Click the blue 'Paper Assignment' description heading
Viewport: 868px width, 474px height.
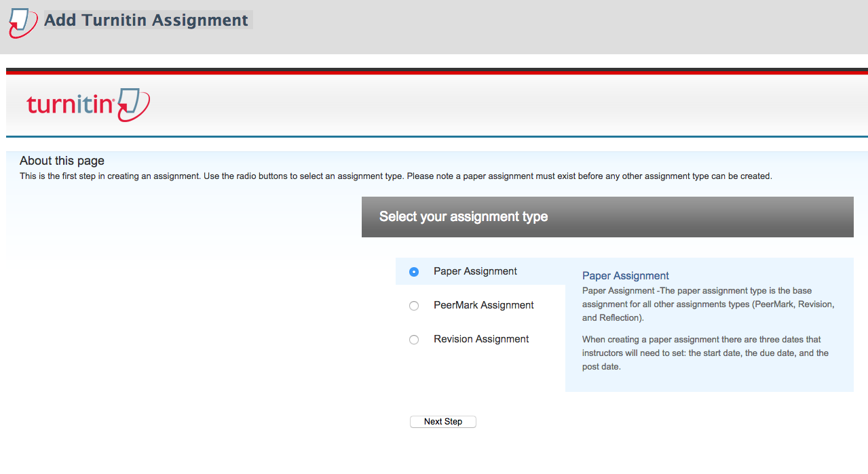point(626,276)
